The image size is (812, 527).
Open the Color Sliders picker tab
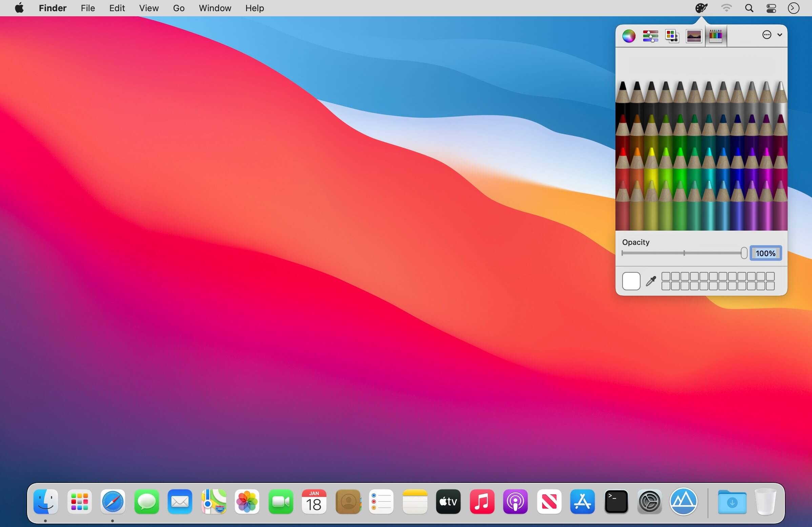[650, 36]
